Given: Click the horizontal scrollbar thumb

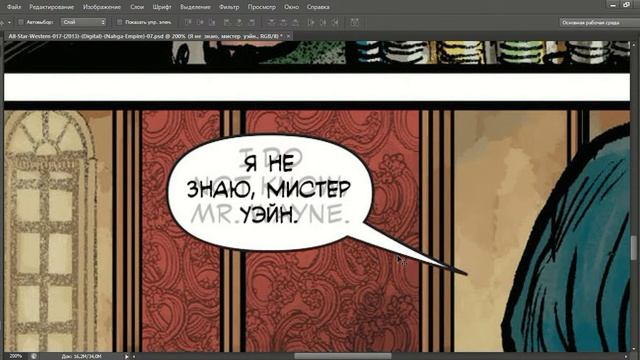Looking at the screenshot, I should [x=342, y=356].
